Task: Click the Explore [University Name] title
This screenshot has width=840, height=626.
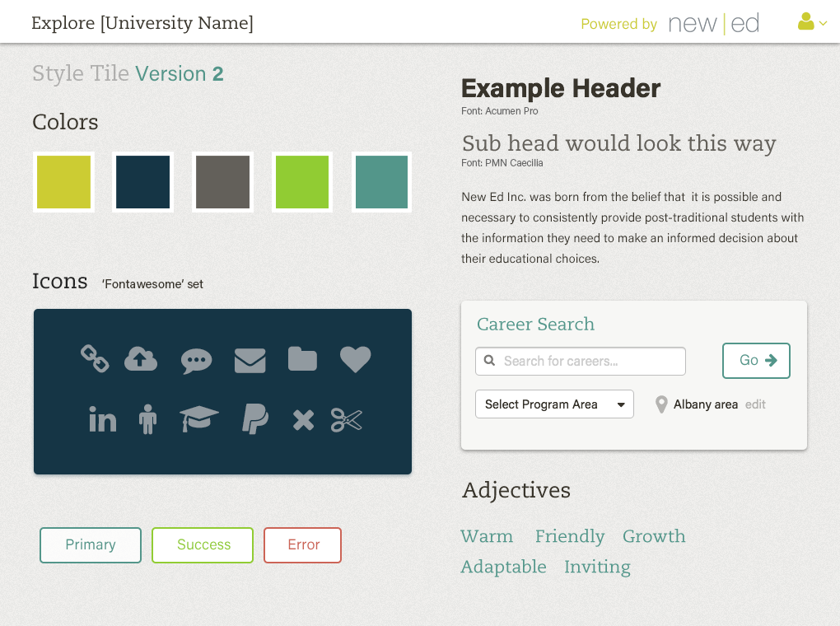Action: pos(142,23)
